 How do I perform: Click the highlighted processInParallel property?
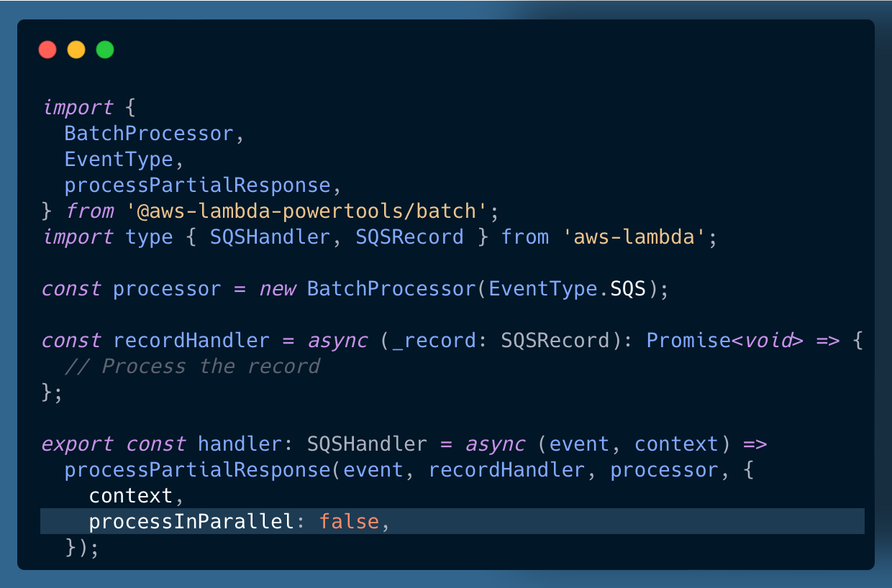coord(191,522)
